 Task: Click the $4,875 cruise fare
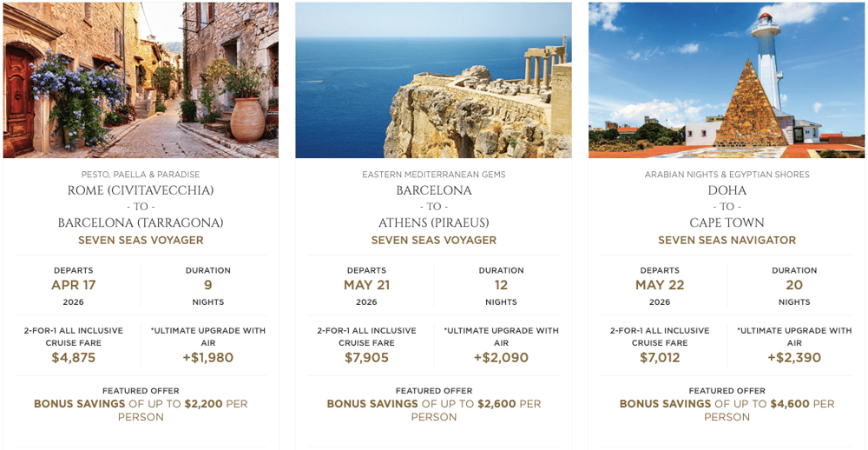[x=74, y=358]
